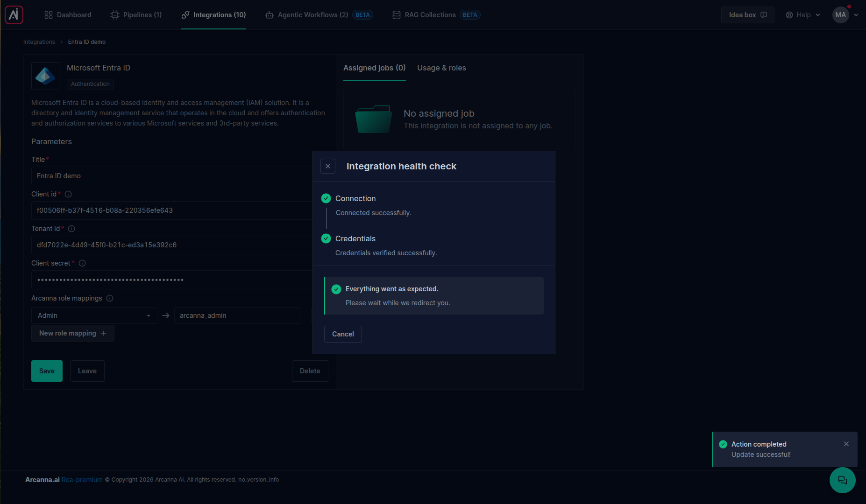The width and height of the screenshot is (866, 504).
Task: Switch to Assigned jobs (0) tab
Action: point(375,68)
